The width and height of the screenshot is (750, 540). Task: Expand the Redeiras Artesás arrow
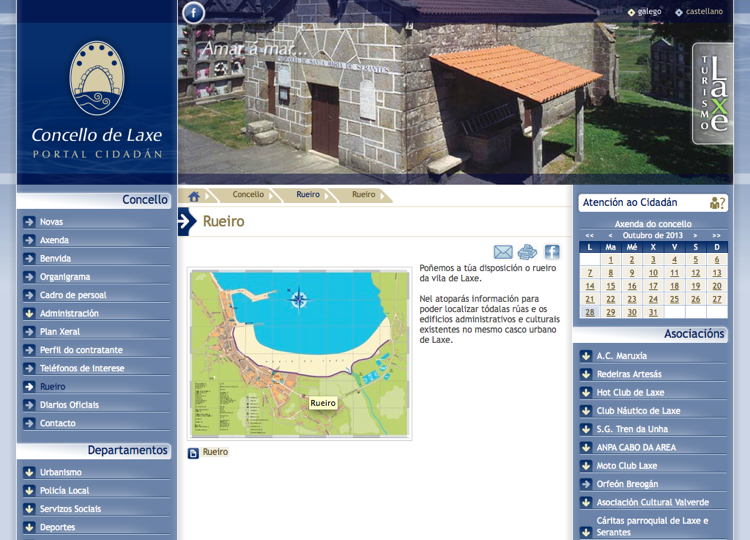coord(586,374)
